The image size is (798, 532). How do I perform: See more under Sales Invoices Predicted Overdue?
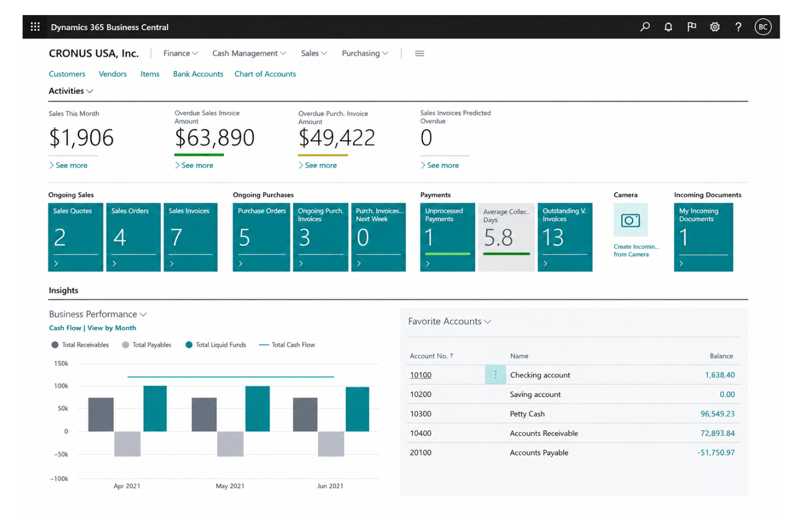coord(440,165)
